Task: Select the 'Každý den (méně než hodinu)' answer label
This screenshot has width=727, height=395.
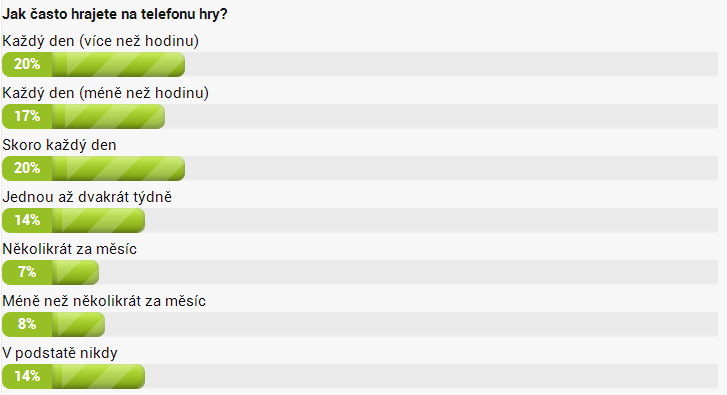Action: coord(105,93)
